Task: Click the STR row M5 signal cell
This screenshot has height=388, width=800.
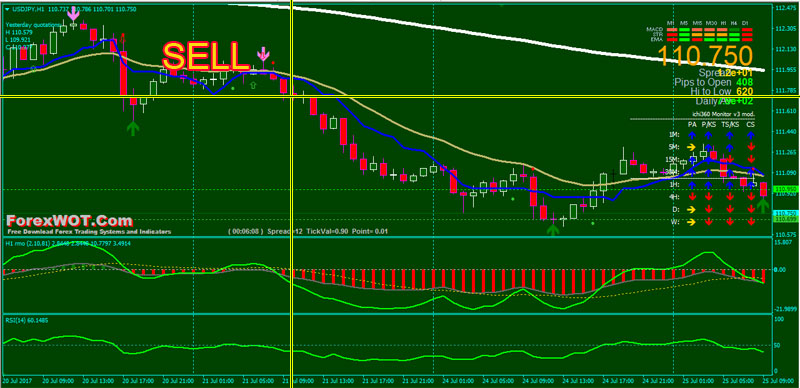Action: click(685, 34)
